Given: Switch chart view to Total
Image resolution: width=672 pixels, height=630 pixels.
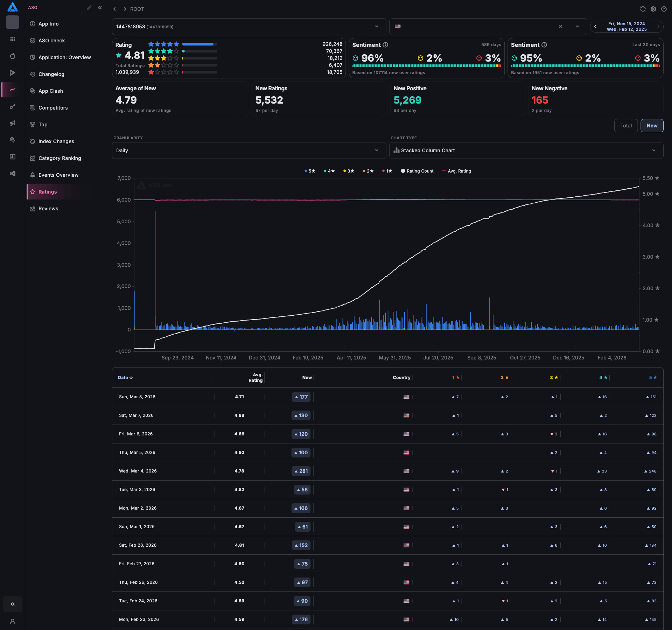Looking at the screenshot, I should coord(626,126).
